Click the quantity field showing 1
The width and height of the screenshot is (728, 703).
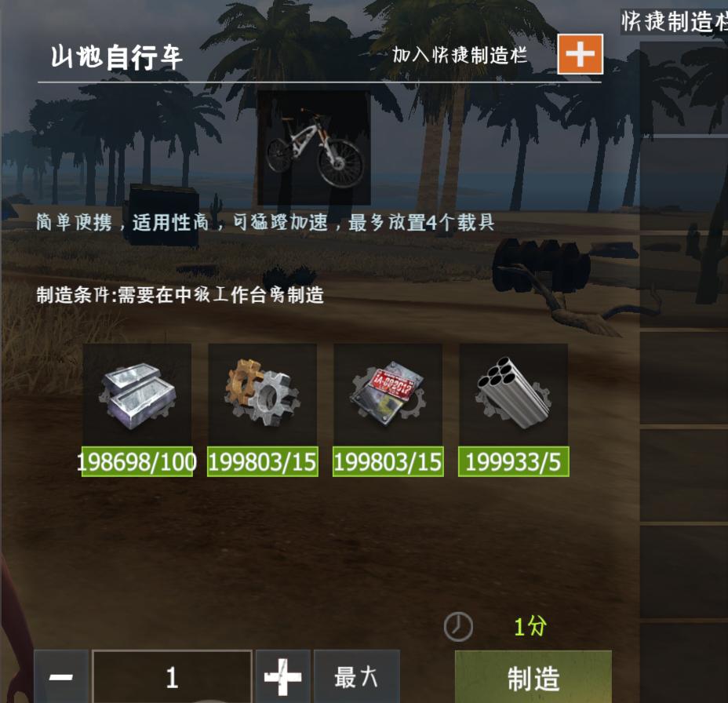click(x=173, y=676)
